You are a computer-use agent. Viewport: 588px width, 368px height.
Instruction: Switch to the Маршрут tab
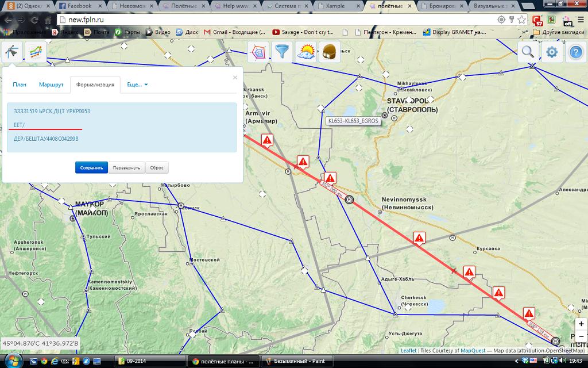click(x=51, y=85)
